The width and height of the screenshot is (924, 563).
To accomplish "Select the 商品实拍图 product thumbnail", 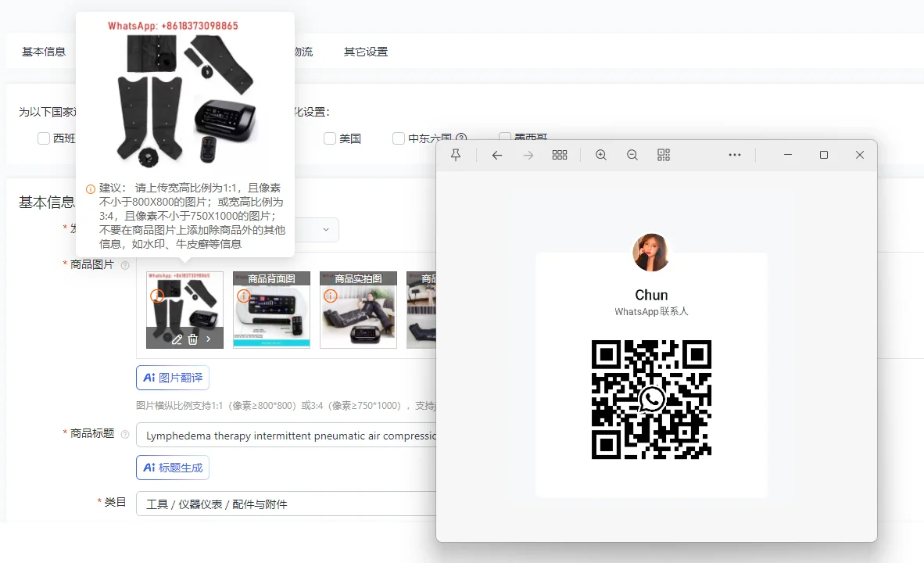I will pyautogui.click(x=358, y=310).
